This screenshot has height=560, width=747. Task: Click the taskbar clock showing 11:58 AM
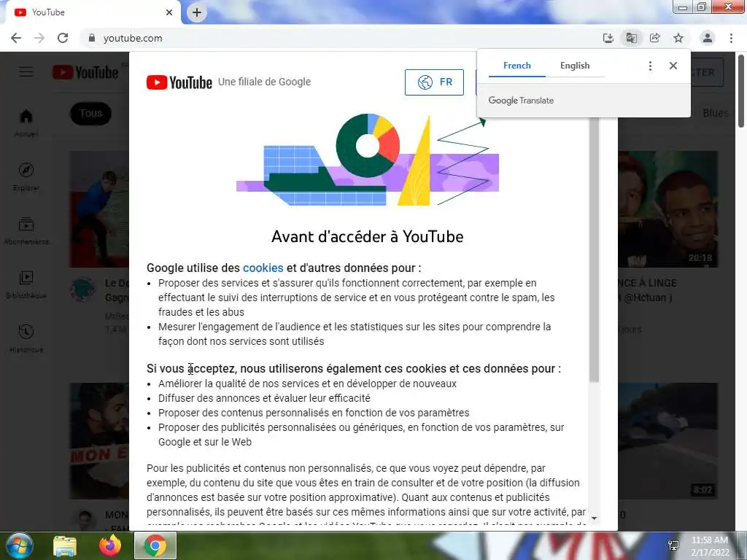[x=710, y=546]
